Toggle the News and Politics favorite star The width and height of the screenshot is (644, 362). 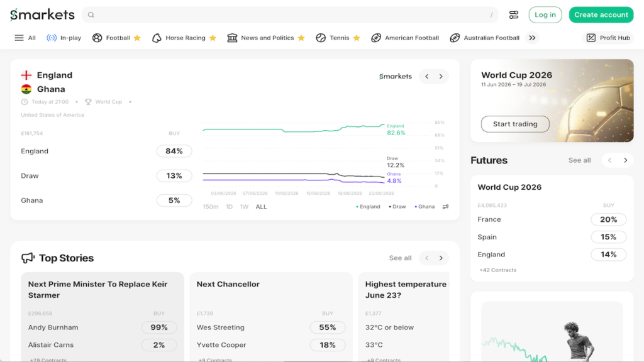click(x=301, y=38)
